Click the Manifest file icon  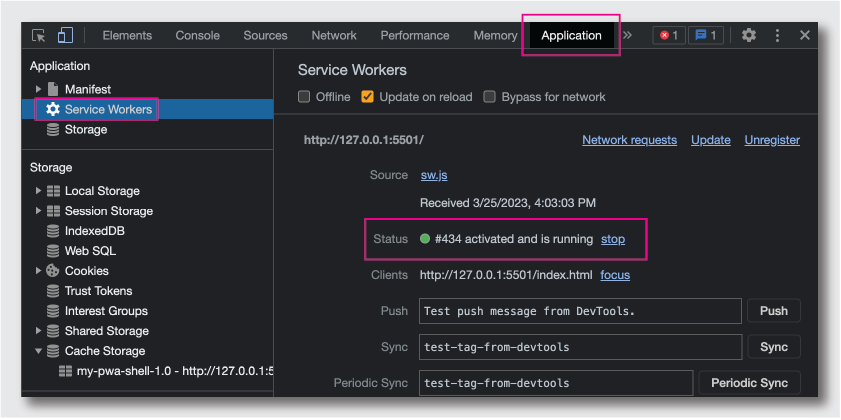(53, 89)
